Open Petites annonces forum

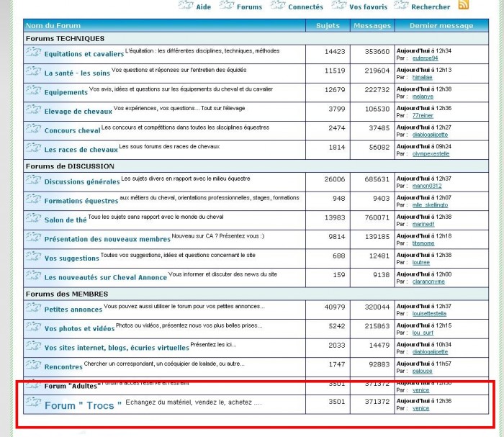[73, 310]
